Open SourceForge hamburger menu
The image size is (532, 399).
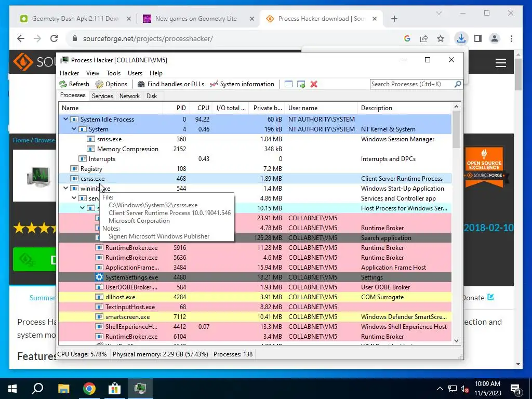click(x=500, y=63)
